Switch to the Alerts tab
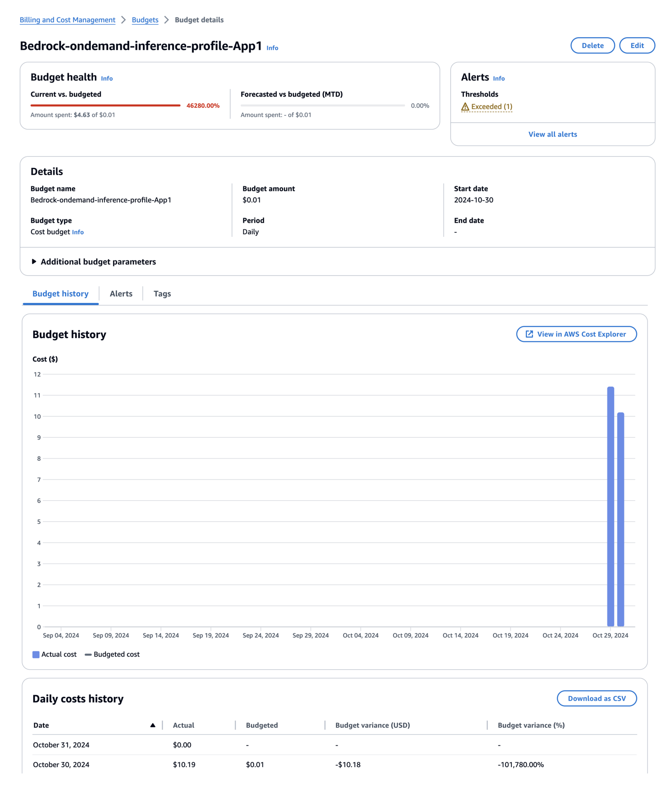The image size is (672, 785). [x=121, y=294]
